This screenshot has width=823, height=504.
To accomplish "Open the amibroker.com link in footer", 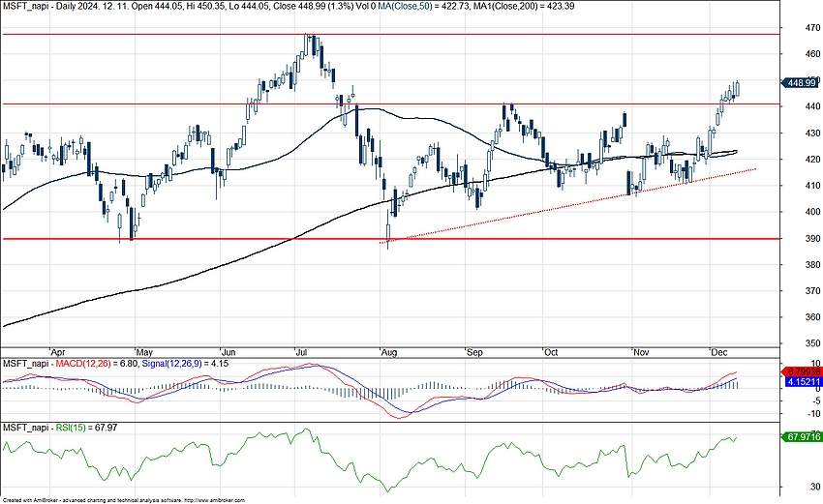I will point(214,500).
